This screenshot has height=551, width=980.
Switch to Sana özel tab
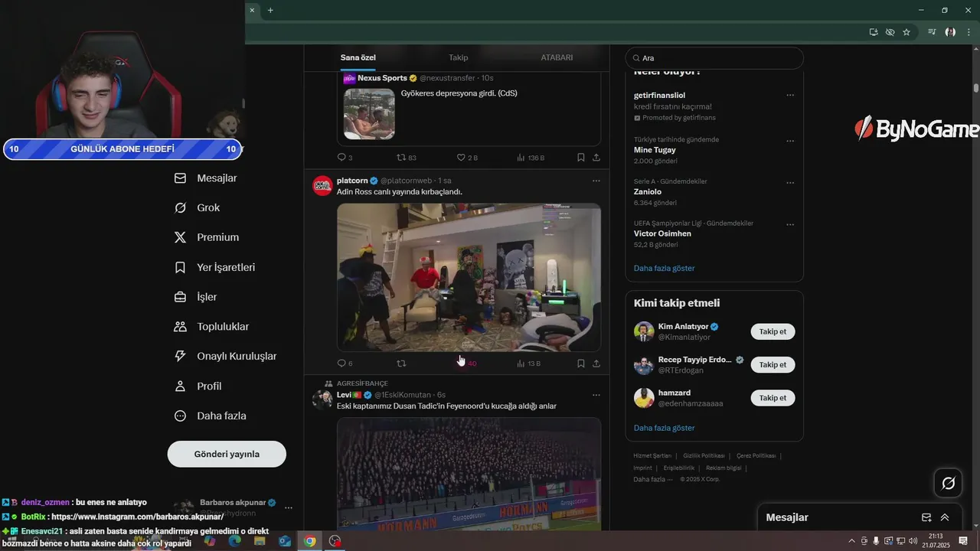358,57
